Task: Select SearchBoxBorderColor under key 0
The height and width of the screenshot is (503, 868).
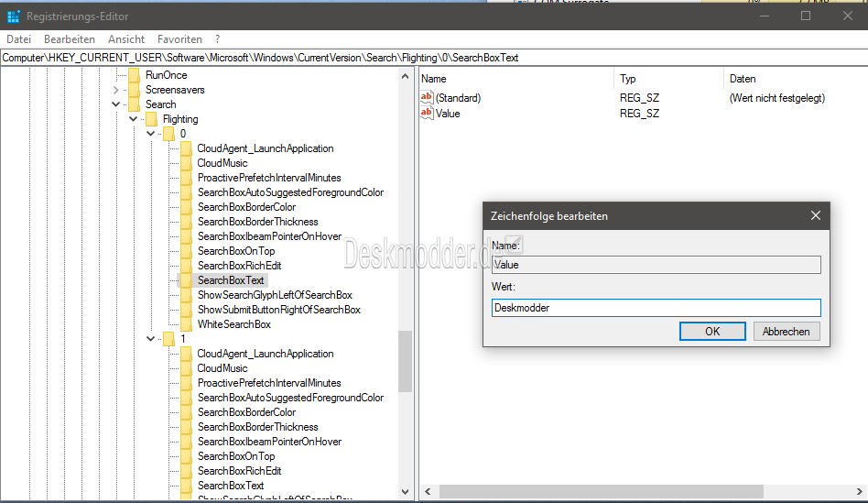Action: tap(246, 207)
